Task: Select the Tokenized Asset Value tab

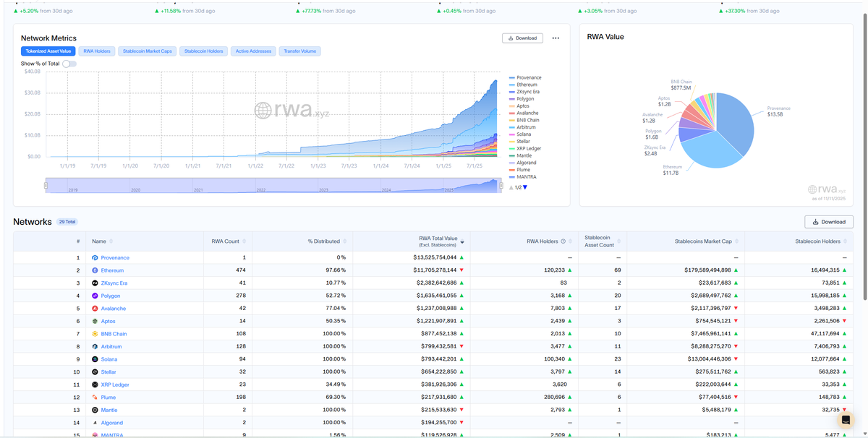Action: [48, 51]
